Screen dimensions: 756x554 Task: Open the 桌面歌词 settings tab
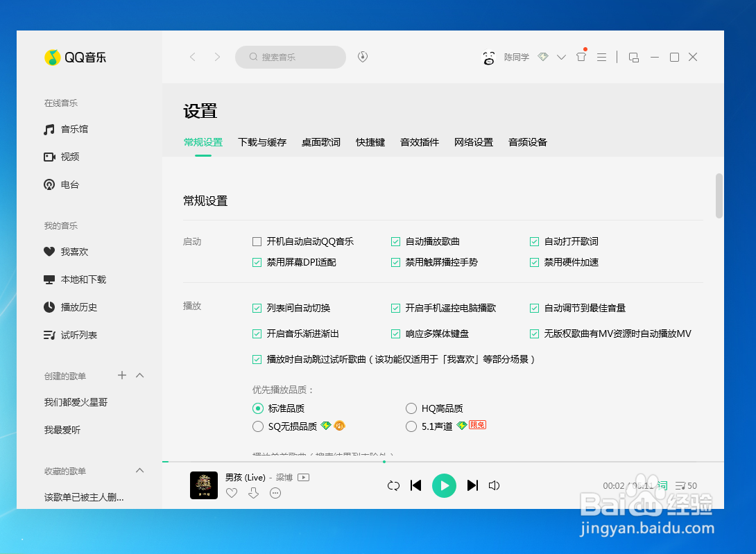click(320, 142)
